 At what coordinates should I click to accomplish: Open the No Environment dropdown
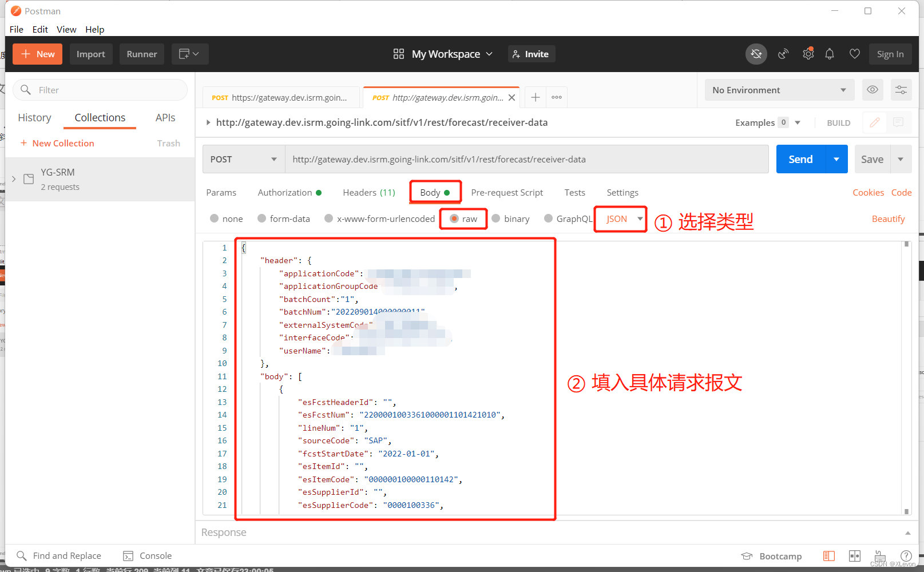point(779,90)
